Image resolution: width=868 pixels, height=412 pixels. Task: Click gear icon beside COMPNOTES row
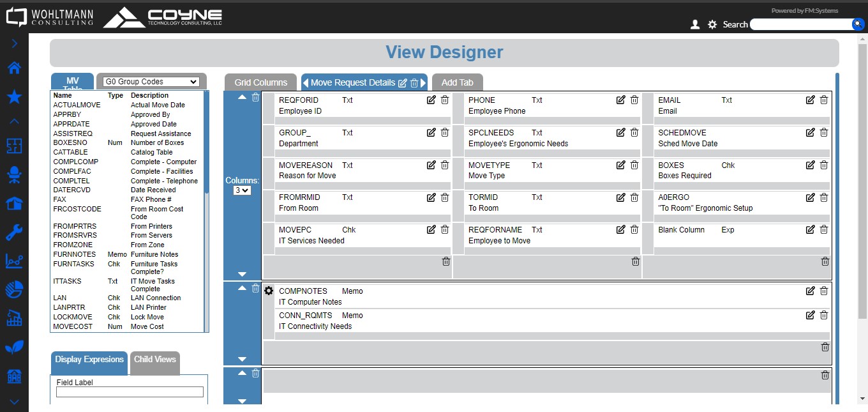point(269,291)
